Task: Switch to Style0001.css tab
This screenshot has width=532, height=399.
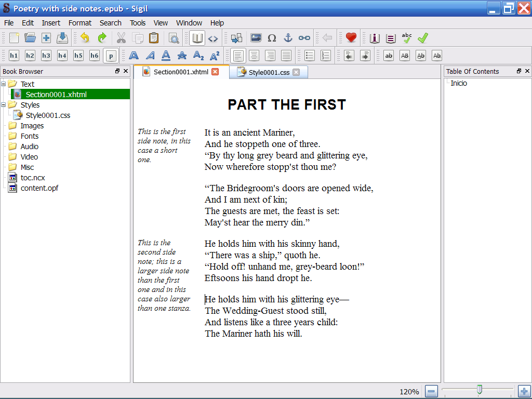Action: (x=269, y=72)
